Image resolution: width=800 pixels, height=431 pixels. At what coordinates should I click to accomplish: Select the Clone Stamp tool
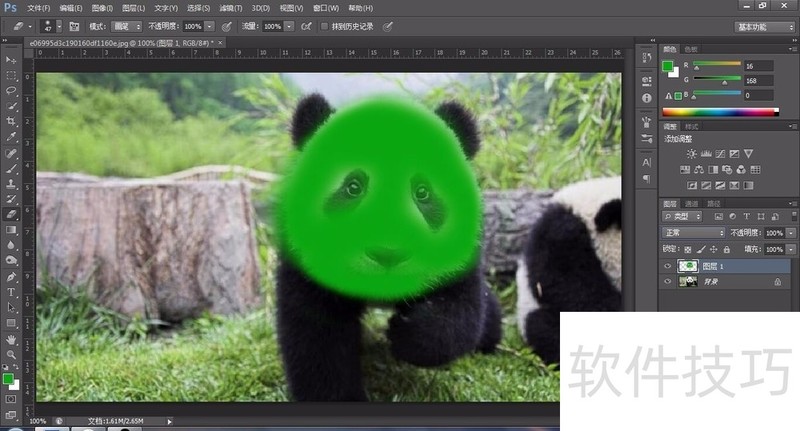click(x=11, y=184)
